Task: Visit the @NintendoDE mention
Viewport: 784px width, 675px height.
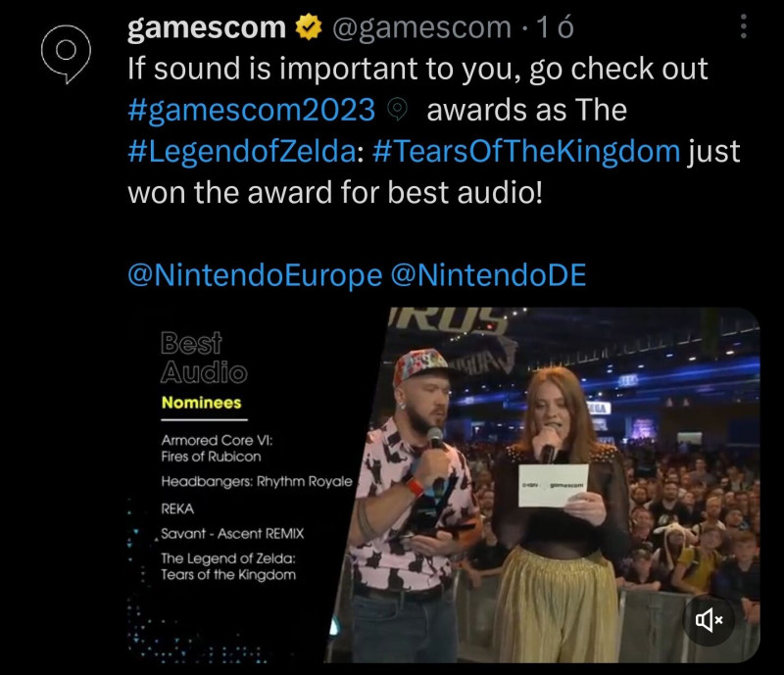Action: tap(488, 275)
